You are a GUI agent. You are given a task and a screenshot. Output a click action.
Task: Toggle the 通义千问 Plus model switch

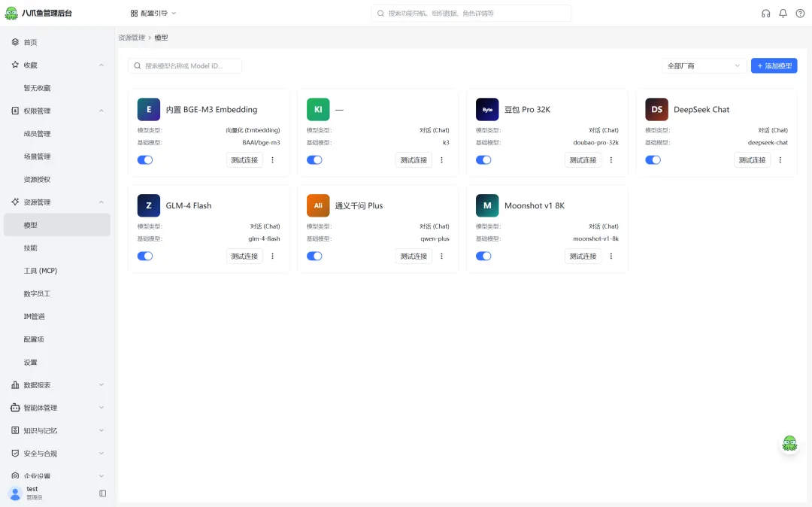tap(314, 256)
